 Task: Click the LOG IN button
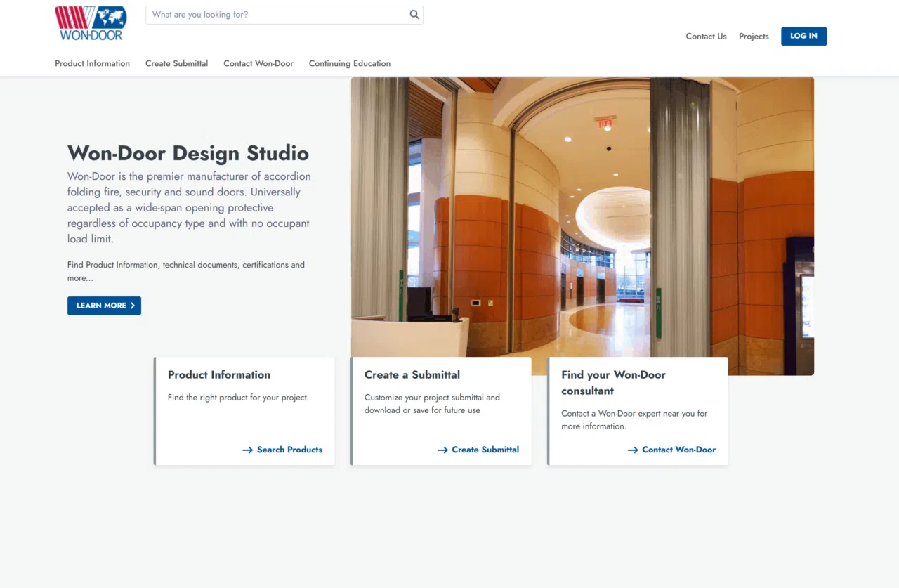tap(803, 37)
